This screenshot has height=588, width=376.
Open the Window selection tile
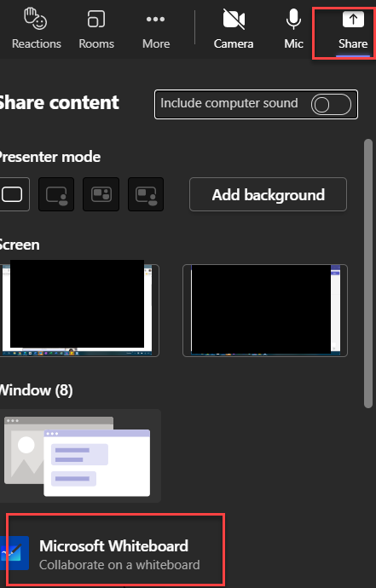pos(79,456)
